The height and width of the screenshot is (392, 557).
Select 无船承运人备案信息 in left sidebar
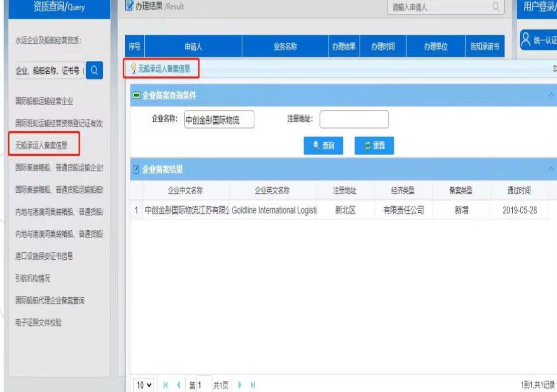(42, 146)
